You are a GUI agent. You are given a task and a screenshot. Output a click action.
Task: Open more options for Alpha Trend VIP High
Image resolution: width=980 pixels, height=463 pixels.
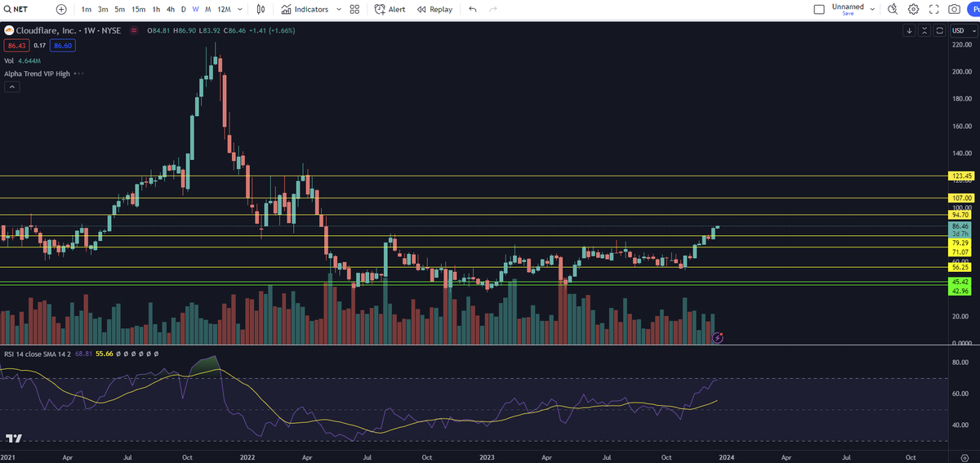click(79, 73)
